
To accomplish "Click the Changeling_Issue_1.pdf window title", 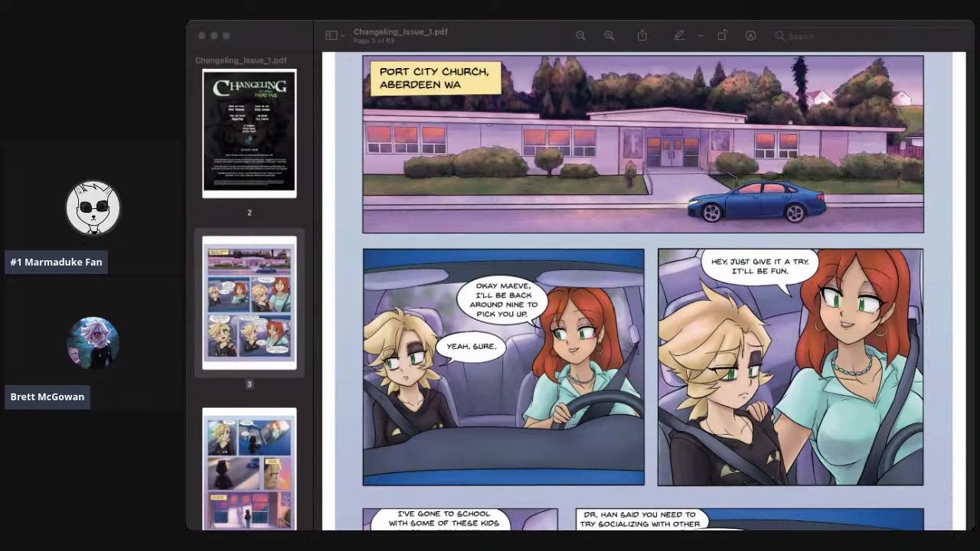I will 400,31.
